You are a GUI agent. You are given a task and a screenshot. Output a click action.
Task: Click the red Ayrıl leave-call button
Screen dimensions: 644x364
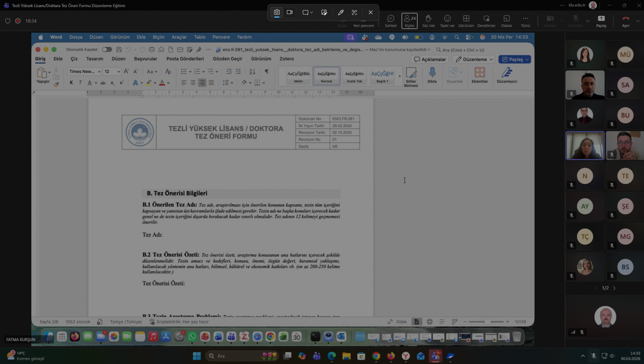pos(625,20)
